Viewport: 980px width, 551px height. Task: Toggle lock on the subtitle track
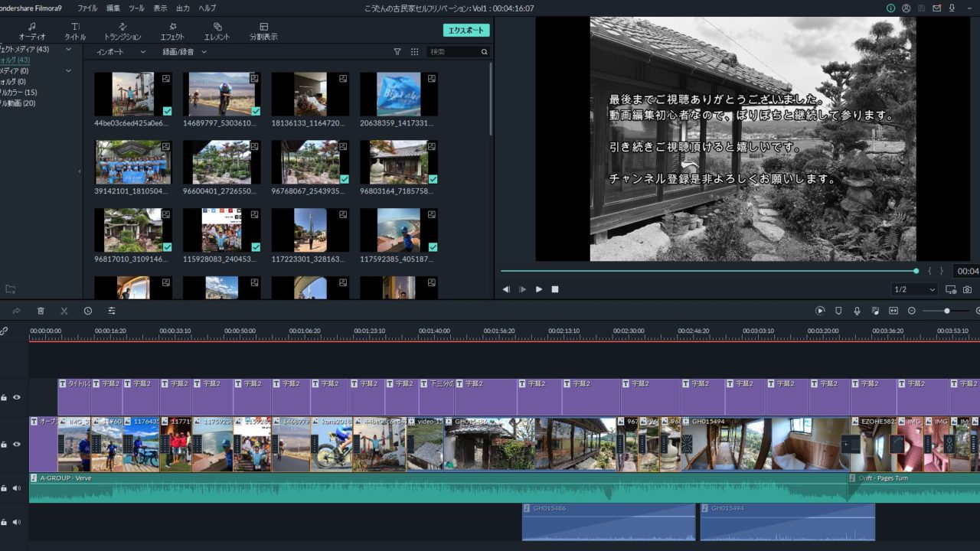click(4, 397)
